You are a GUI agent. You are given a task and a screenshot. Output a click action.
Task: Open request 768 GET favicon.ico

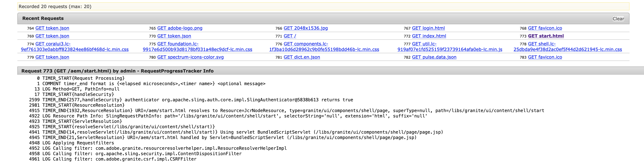[545, 28]
